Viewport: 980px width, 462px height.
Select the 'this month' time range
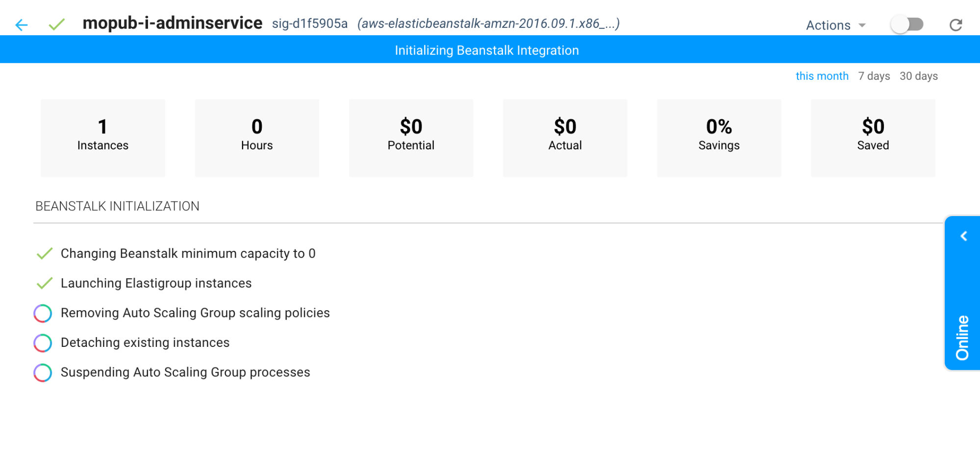click(822, 76)
